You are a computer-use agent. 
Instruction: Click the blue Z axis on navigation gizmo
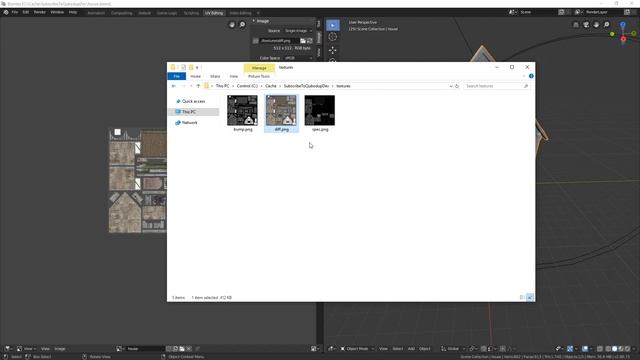(623, 25)
